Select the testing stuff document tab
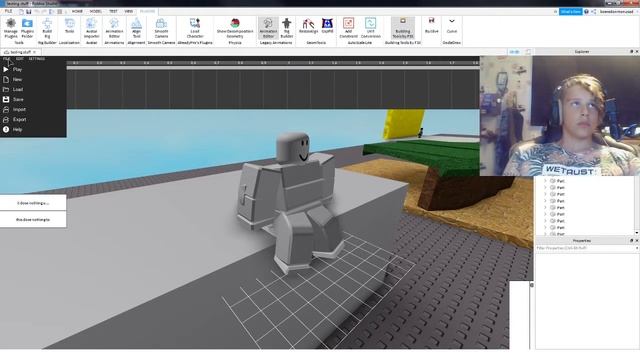The image size is (640, 360). [x=20, y=52]
